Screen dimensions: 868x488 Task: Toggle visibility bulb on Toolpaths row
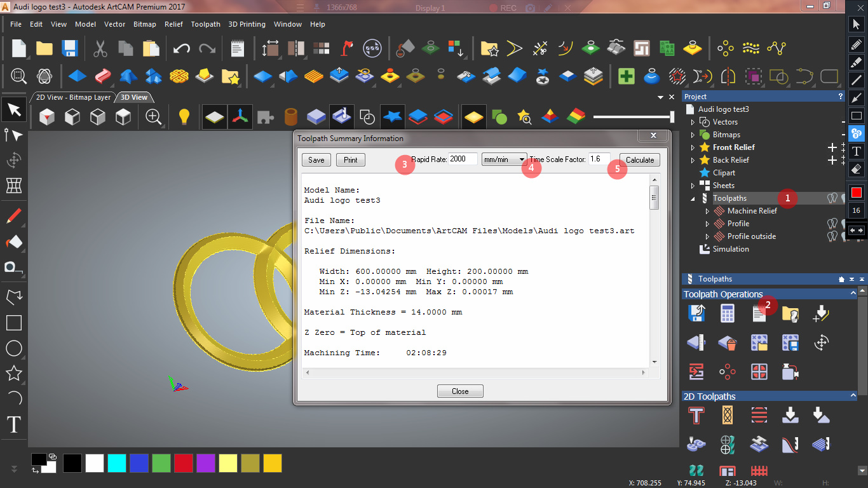tap(831, 198)
